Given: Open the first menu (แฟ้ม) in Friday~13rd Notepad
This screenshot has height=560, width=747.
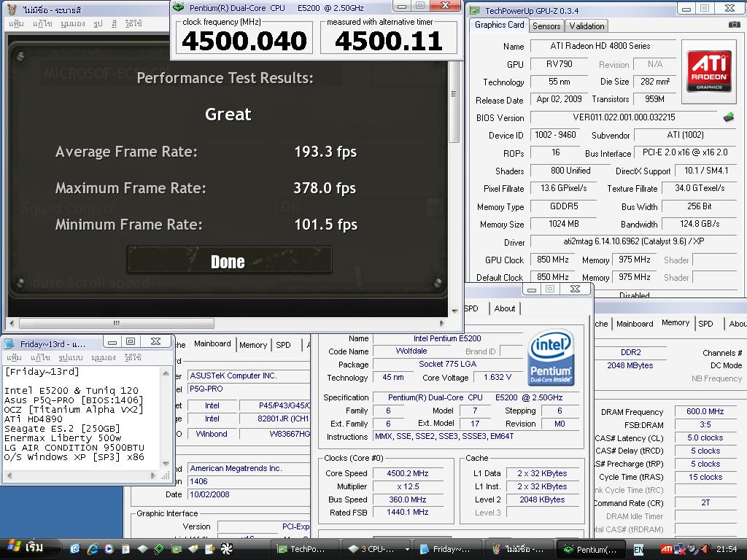Looking at the screenshot, I should 15,357.
